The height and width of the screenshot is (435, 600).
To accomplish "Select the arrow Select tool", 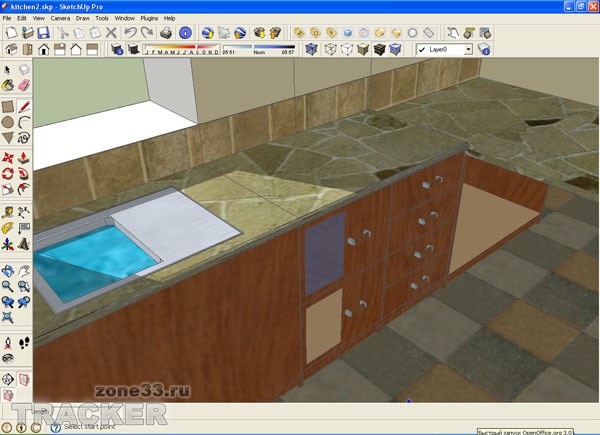I will pos(7,70).
